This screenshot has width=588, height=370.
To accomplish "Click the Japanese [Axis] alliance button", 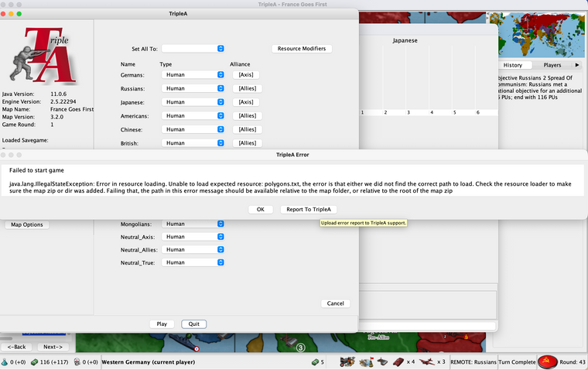I will click(x=246, y=102).
